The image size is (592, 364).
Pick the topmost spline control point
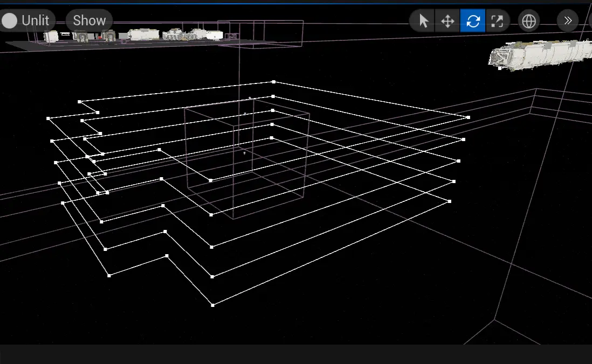pos(273,82)
